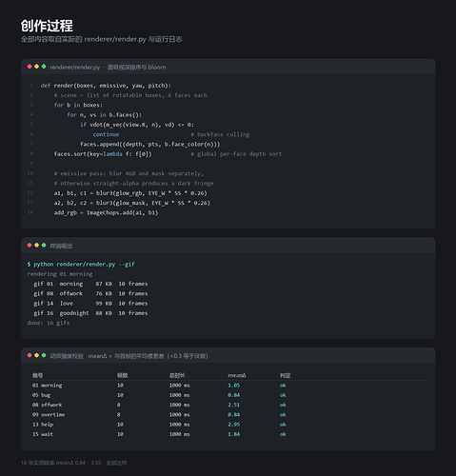The height and width of the screenshot is (476, 456).
Task: Click terminal row 'gif 08 offwork 76 KB'
Action: coord(90,294)
